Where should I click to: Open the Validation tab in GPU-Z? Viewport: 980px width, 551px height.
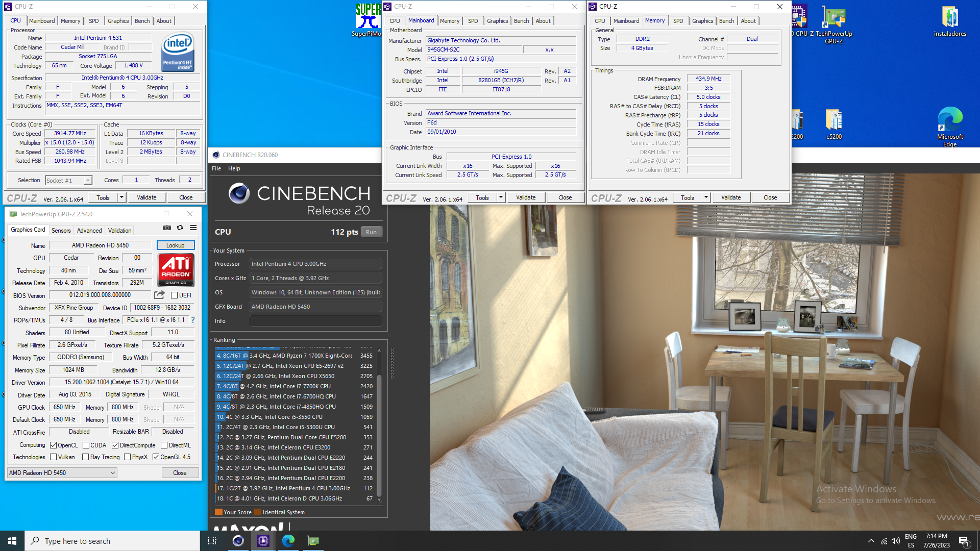pos(119,231)
